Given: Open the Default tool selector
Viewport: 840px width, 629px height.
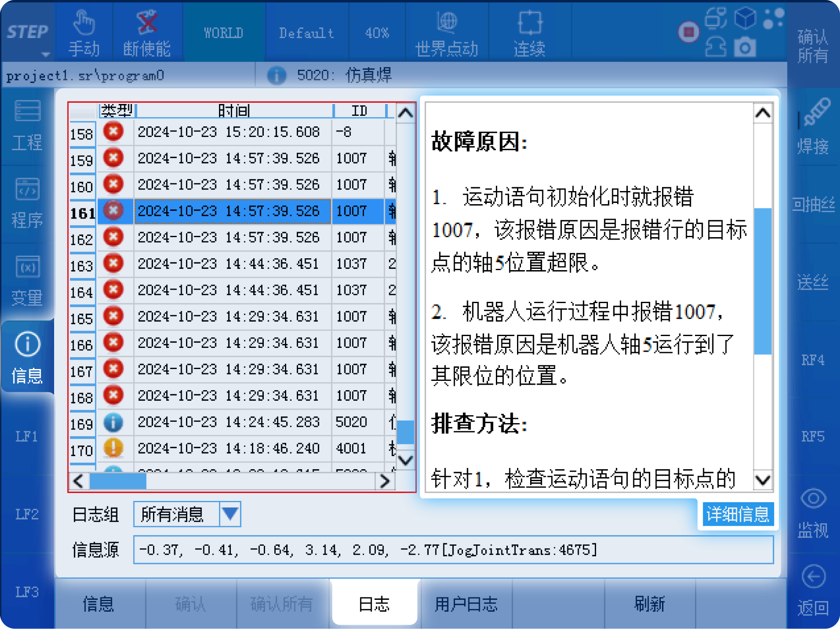Looking at the screenshot, I should [306, 33].
